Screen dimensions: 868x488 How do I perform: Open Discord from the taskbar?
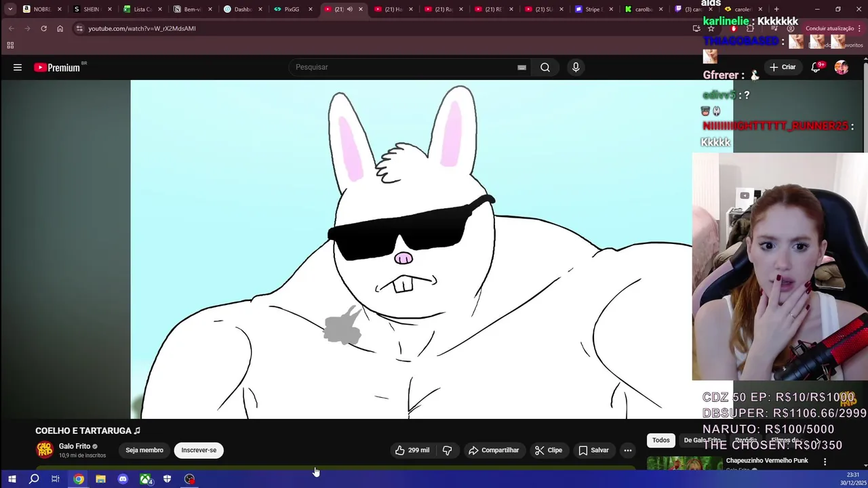pyautogui.click(x=123, y=479)
